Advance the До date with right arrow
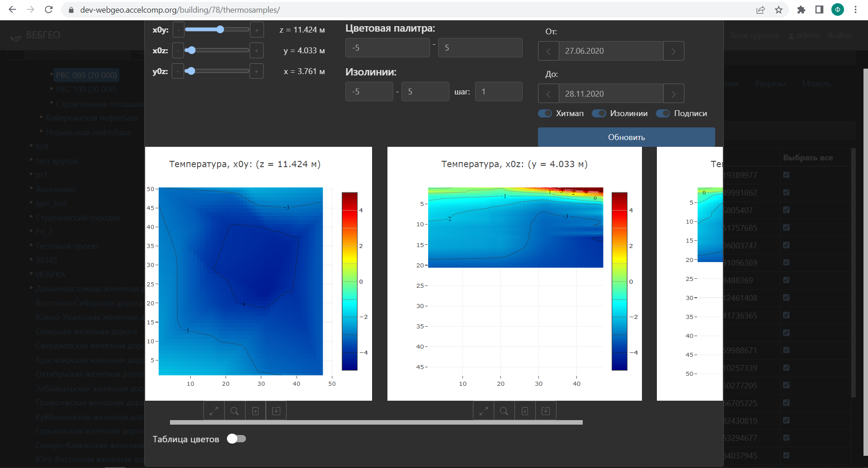 click(x=673, y=94)
